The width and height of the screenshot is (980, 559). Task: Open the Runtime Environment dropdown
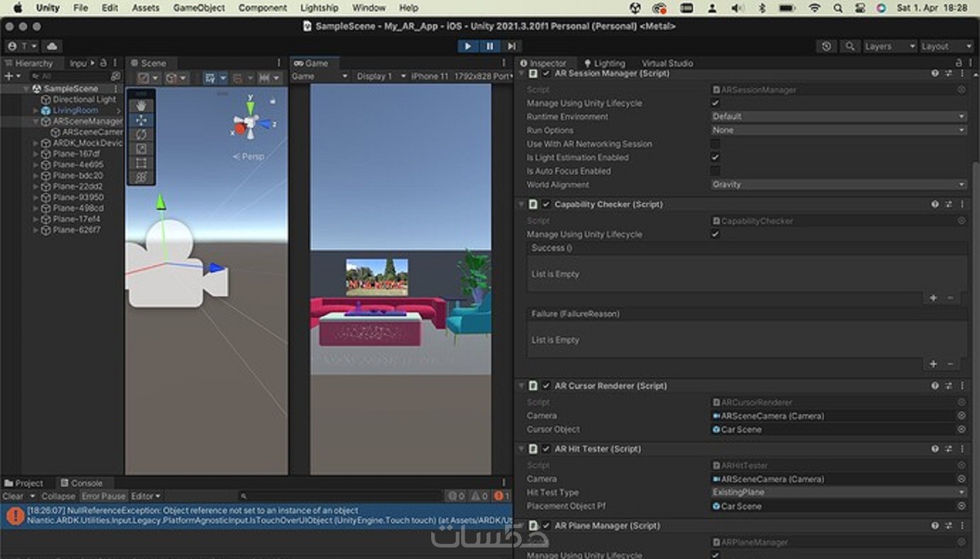[838, 116]
